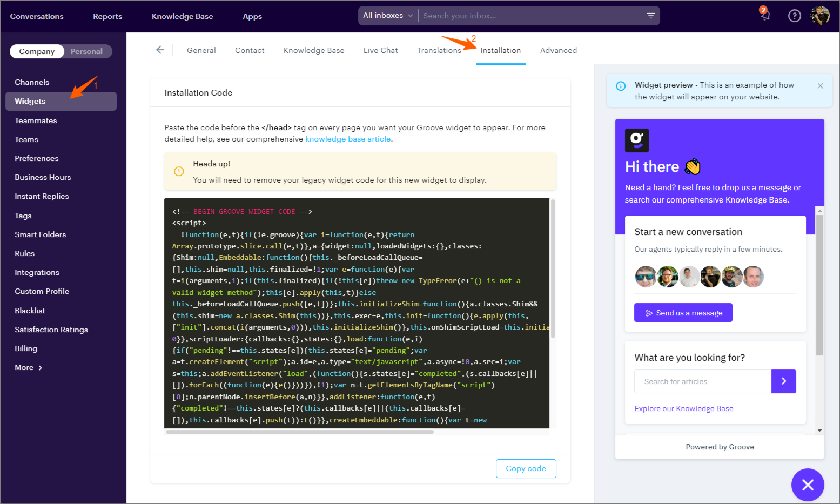Screen dimensions: 840x504
Task: Select Widgets in the sidebar
Action: point(61,101)
